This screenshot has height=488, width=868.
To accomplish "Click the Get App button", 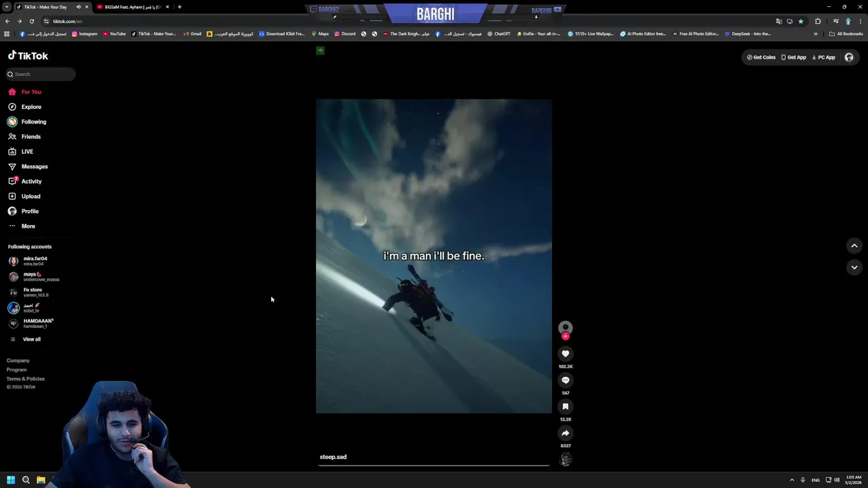I will (793, 58).
